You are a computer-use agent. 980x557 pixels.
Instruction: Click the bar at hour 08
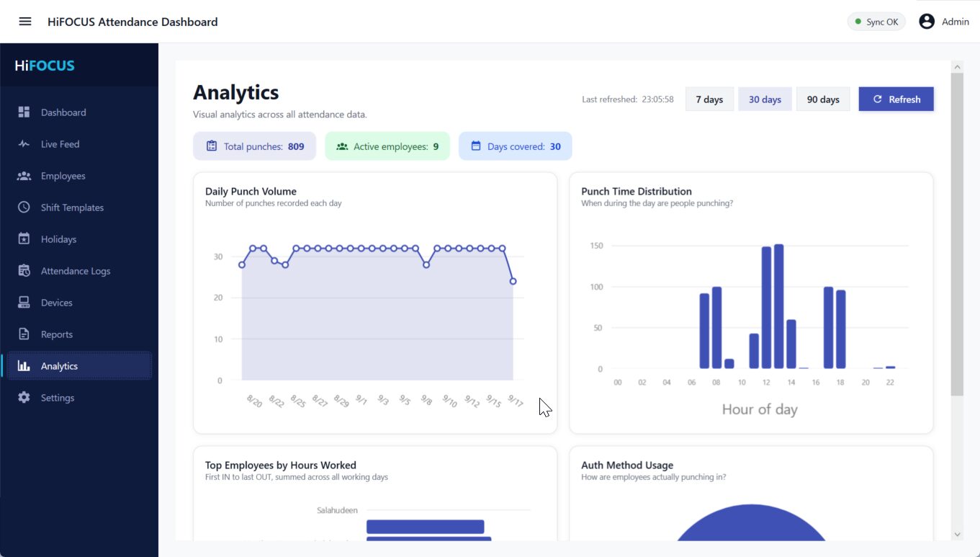click(x=716, y=328)
